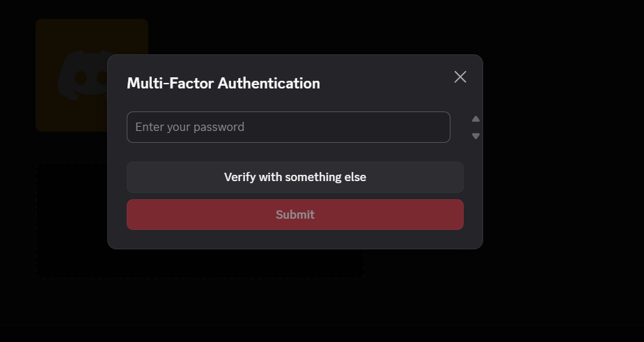This screenshot has width=644, height=342.
Task: Select the dimmed app icon thumbnail
Action: pos(70,42)
